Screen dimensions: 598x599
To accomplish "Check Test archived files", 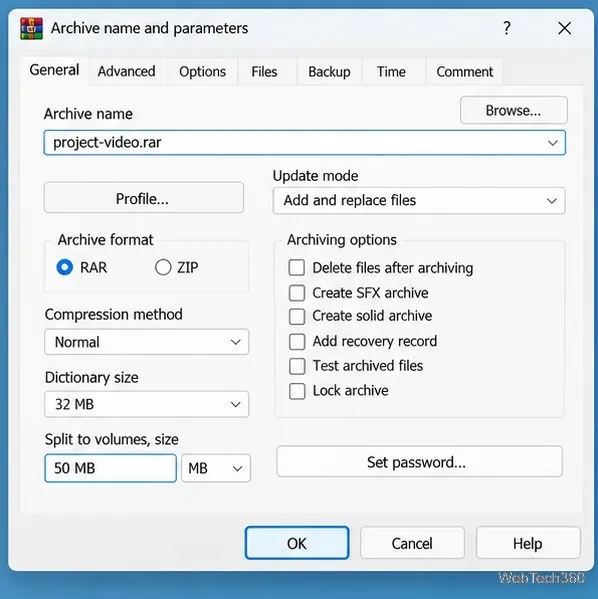I will click(297, 366).
